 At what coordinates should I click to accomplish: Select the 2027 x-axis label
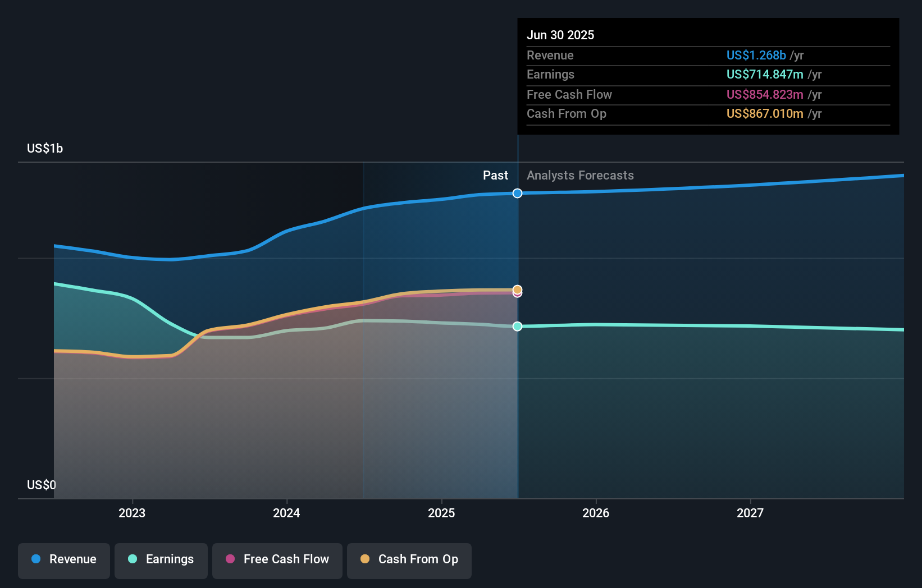tap(750, 513)
